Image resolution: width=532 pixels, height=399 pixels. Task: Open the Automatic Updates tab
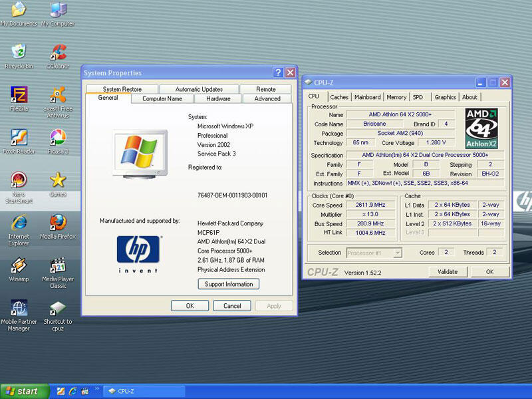[199, 89]
